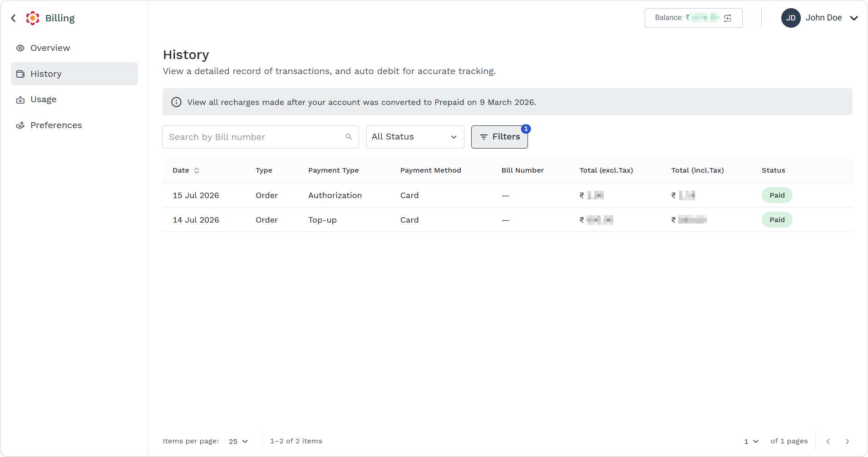Screen dimensions: 868x457
Task: Click the Overview eye icon
Action: [20, 48]
